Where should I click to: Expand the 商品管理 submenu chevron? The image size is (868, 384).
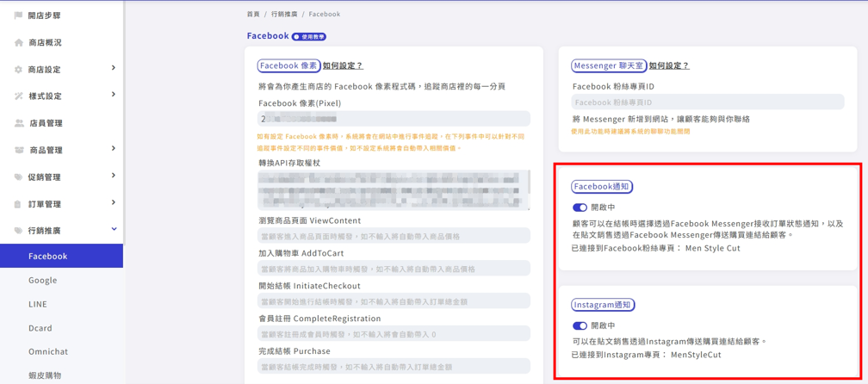(114, 148)
